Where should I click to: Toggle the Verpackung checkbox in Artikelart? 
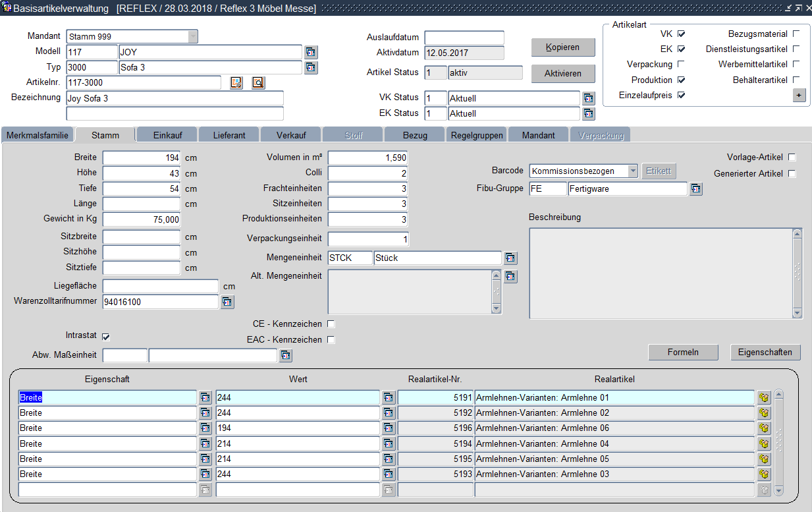[681, 65]
